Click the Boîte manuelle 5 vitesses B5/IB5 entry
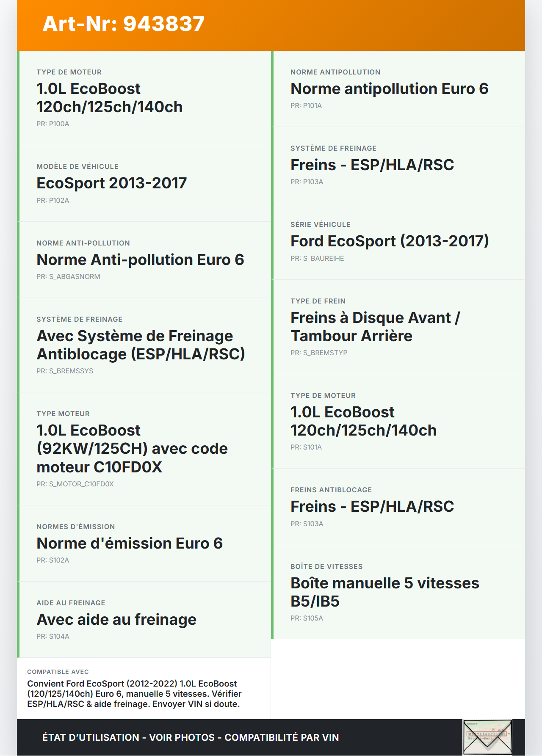The height and width of the screenshot is (756, 542). [384, 592]
